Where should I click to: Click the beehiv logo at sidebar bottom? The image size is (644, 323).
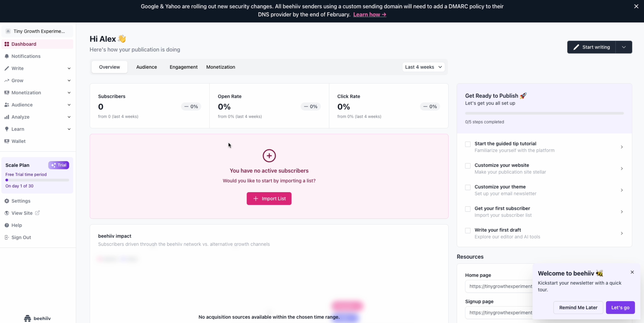pos(37,318)
